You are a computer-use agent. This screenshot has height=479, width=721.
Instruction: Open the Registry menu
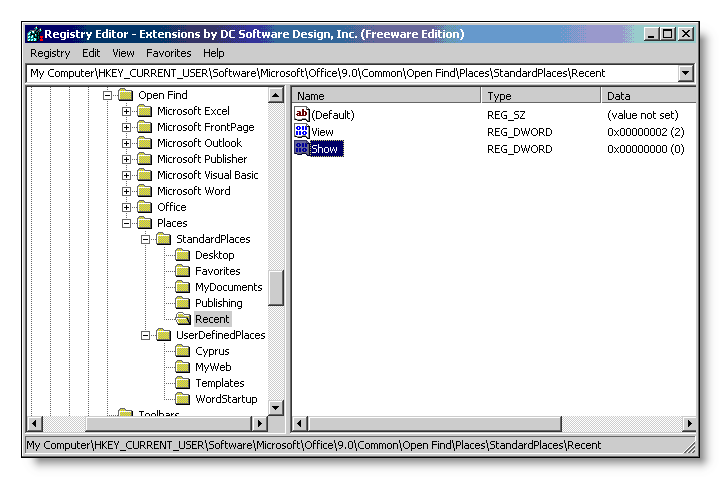coord(50,53)
